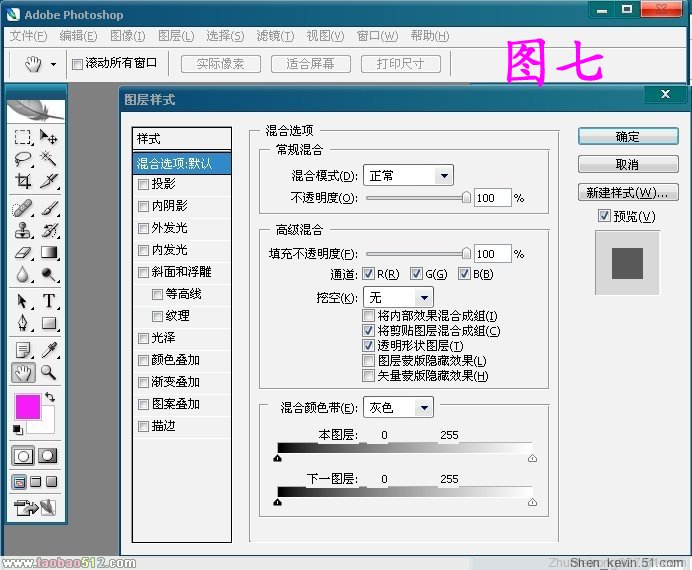Viewport: 692px width, 570px height.
Task: Uncheck 透明形状图层(T)
Action: pos(368,345)
